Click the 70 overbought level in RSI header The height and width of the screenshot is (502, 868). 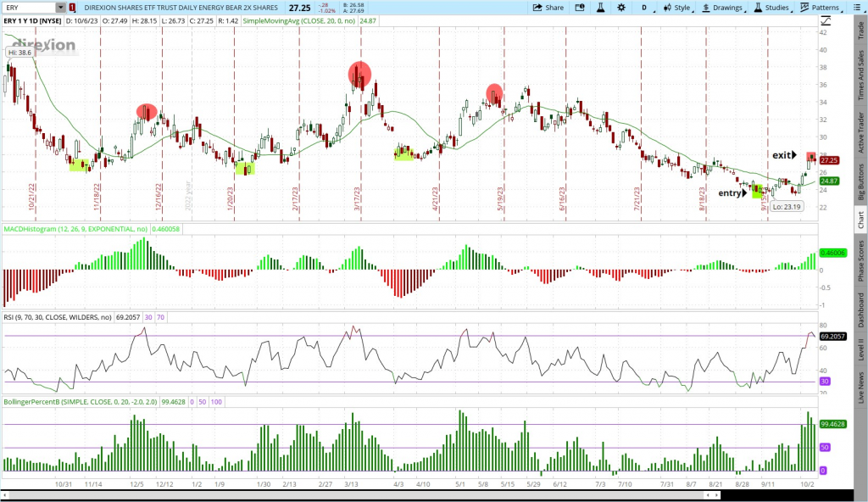pos(160,317)
